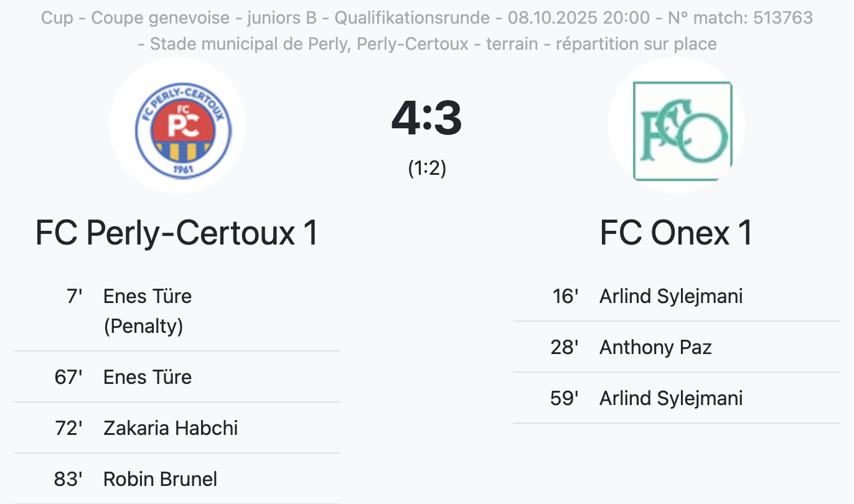Select Arlind Sylejmani's 16' goal
The height and width of the screenshot is (504, 854).
pyautogui.click(x=671, y=296)
